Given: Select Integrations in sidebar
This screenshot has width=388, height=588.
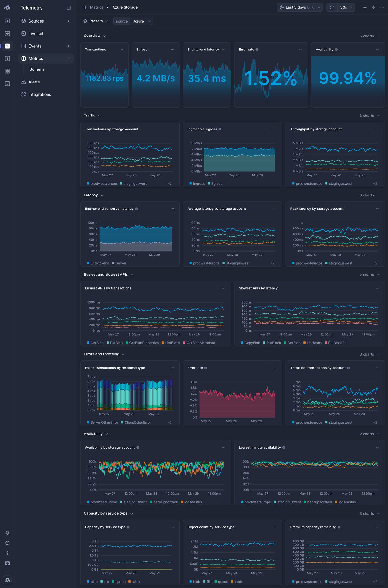Looking at the screenshot, I should [x=46, y=94].
